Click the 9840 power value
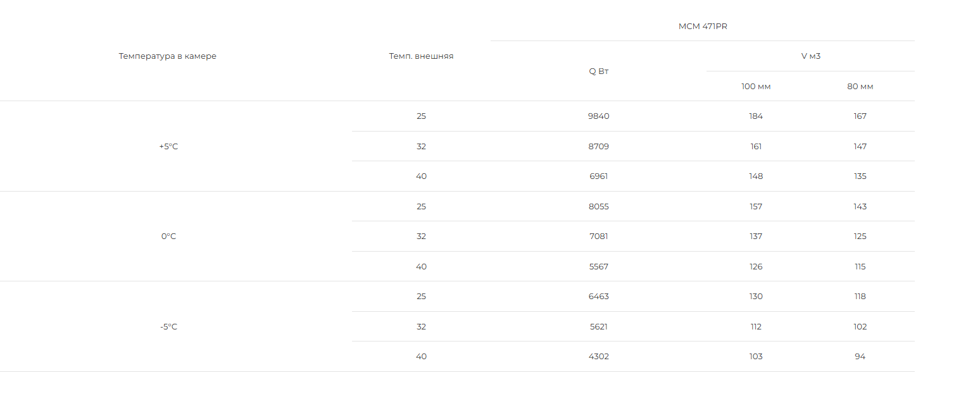The height and width of the screenshot is (406, 980). tap(598, 116)
